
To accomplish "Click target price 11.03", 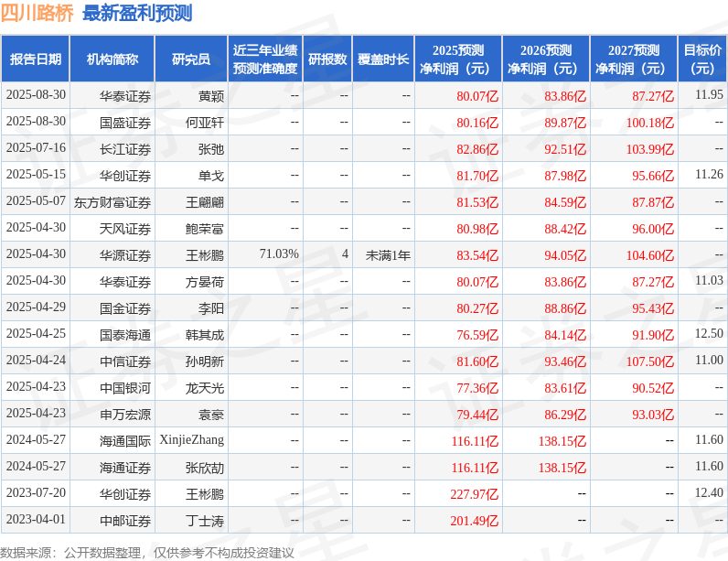I will click(709, 280).
